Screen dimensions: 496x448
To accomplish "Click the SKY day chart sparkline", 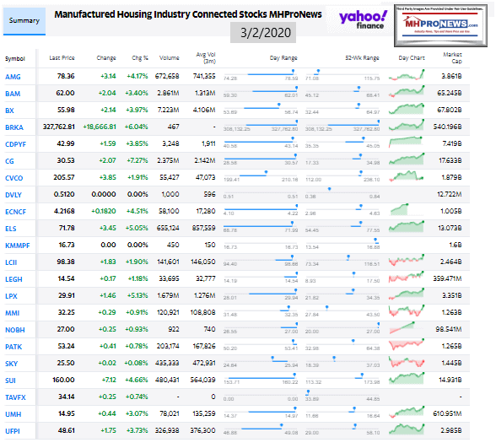I will [x=407, y=361].
